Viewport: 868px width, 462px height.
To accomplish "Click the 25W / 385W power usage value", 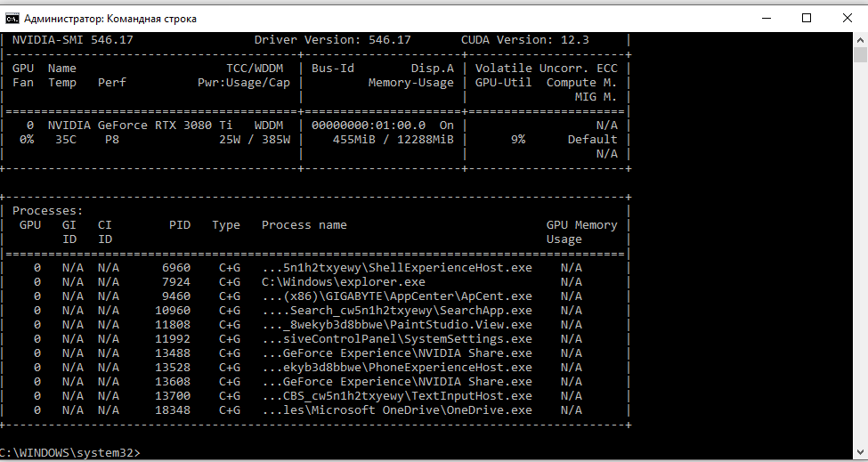I will click(255, 139).
